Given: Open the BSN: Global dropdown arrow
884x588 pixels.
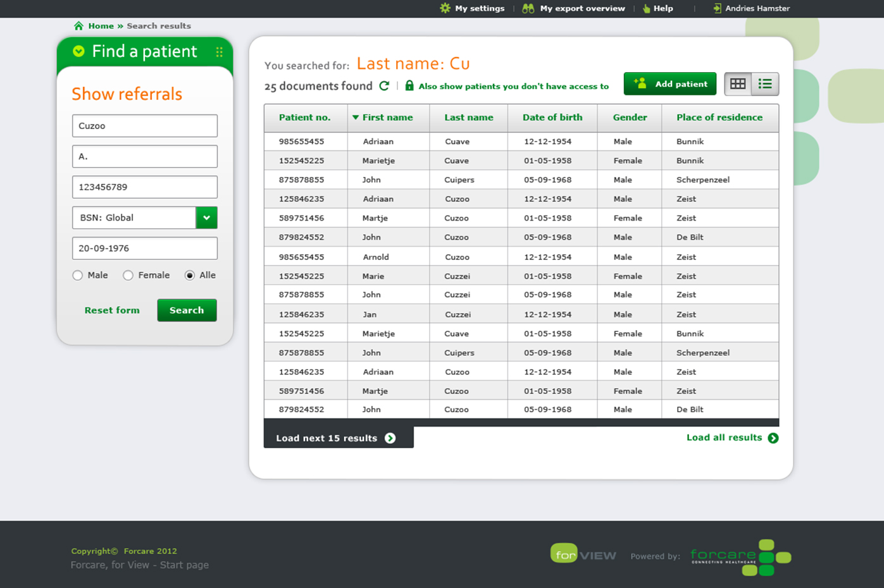Looking at the screenshot, I should [x=206, y=217].
